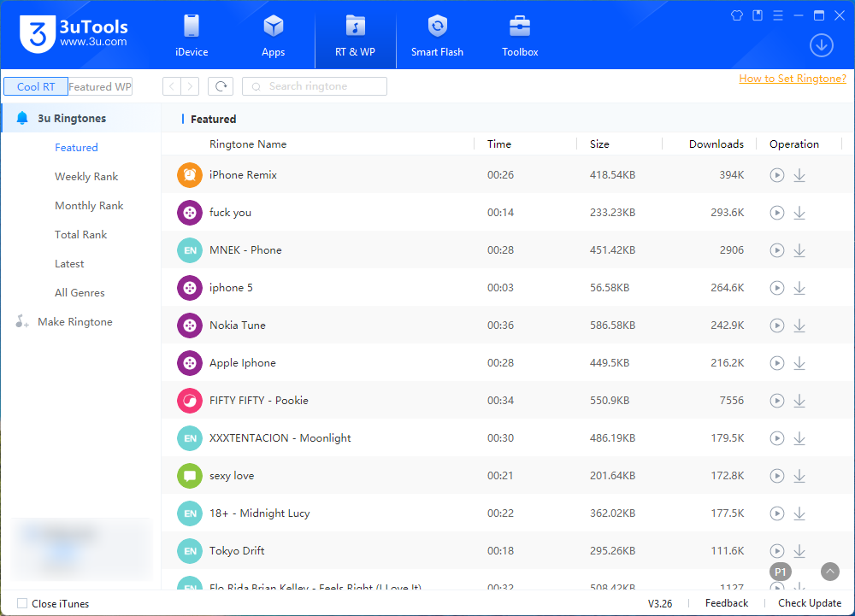This screenshot has height=616, width=855.
Task: Play the Nokia Tune ringtone
Action: pyautogui.click(x=777, y=326)
